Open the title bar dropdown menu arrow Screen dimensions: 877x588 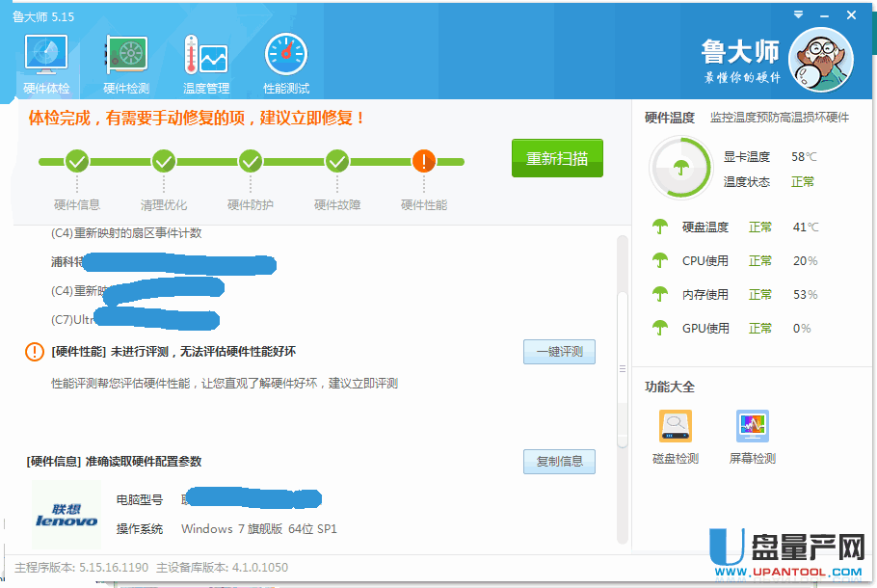[798, 15]
